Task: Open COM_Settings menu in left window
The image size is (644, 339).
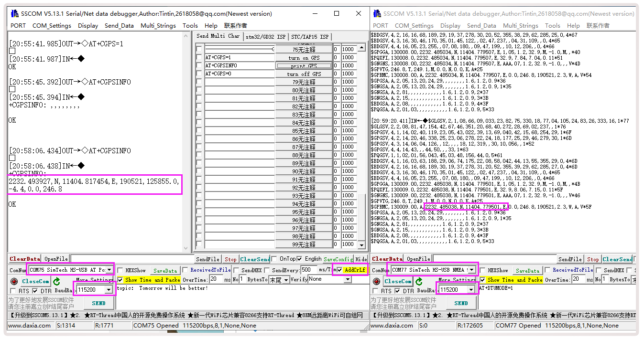Action: (52, 25)
